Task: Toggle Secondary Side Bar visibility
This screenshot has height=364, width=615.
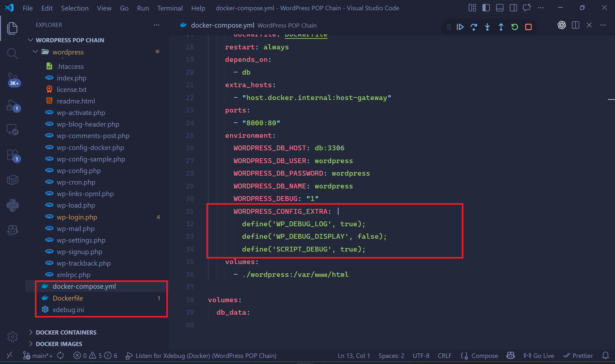Action: point(513,8)
